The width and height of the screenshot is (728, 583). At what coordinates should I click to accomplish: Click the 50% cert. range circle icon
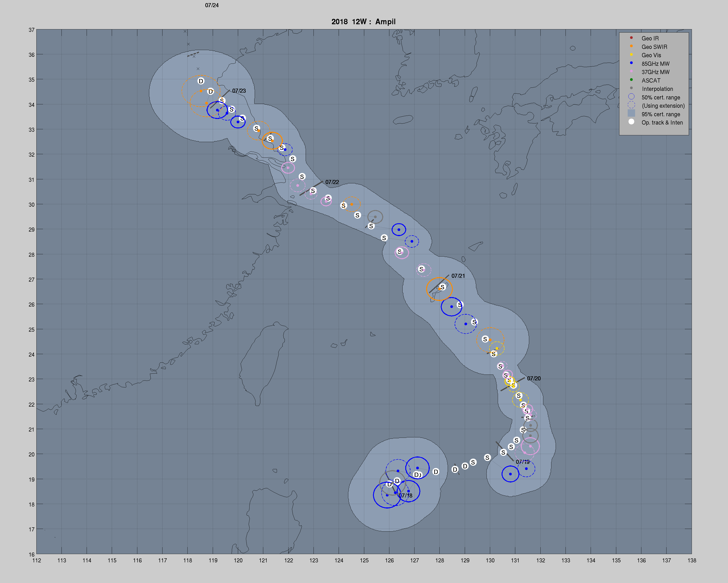tap(631, 96)
